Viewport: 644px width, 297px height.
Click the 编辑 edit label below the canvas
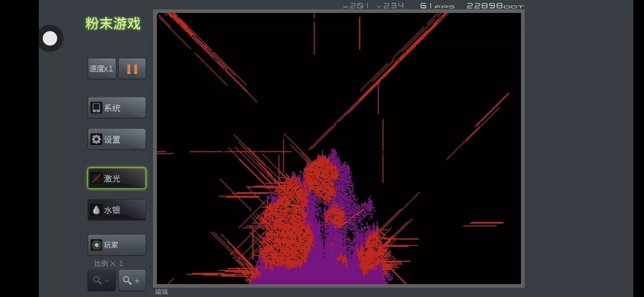tap(161, 292)
